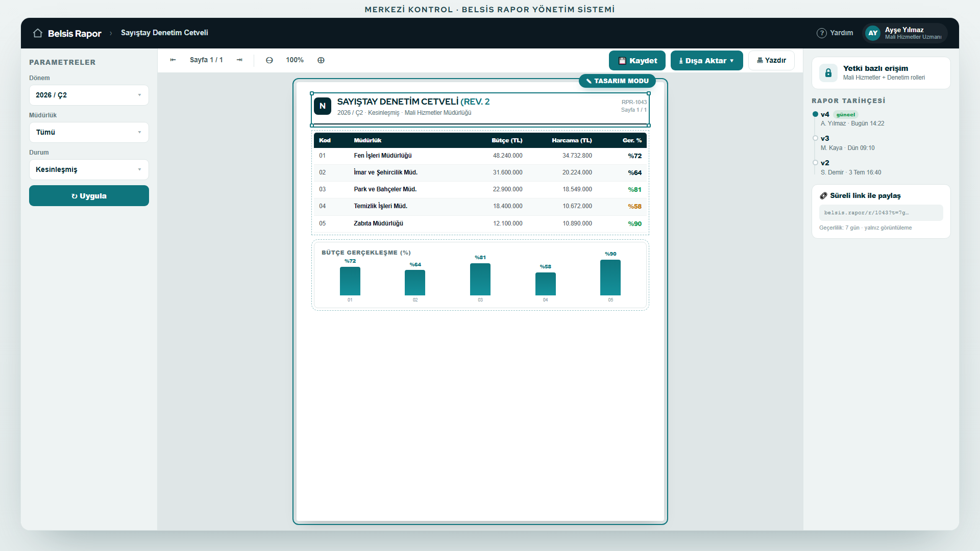Open Yardım help question-mark icon
The height and width of the screenshot is (551, 980).
(x=822, y=33)
